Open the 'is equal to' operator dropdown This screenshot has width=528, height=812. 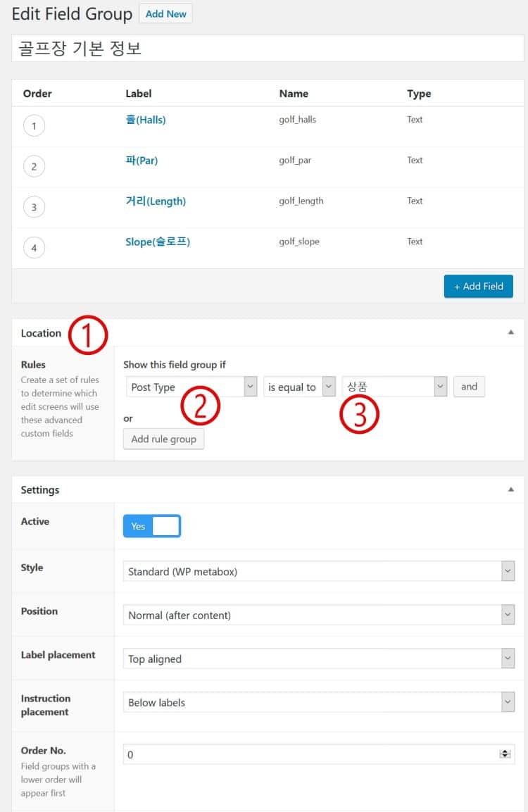tap(299, 387)
